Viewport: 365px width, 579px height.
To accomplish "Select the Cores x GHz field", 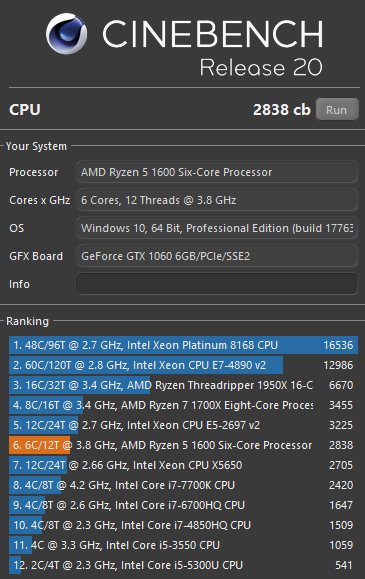I will coord(217,200).
